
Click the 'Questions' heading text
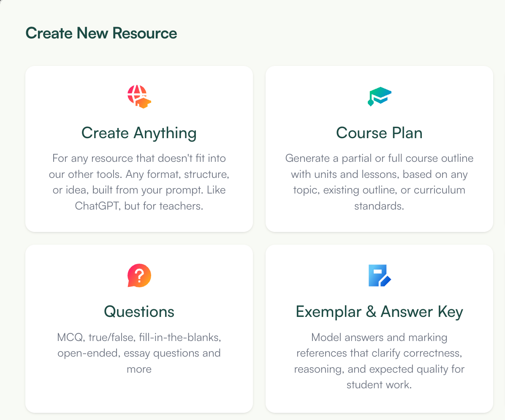coord(139,311)
